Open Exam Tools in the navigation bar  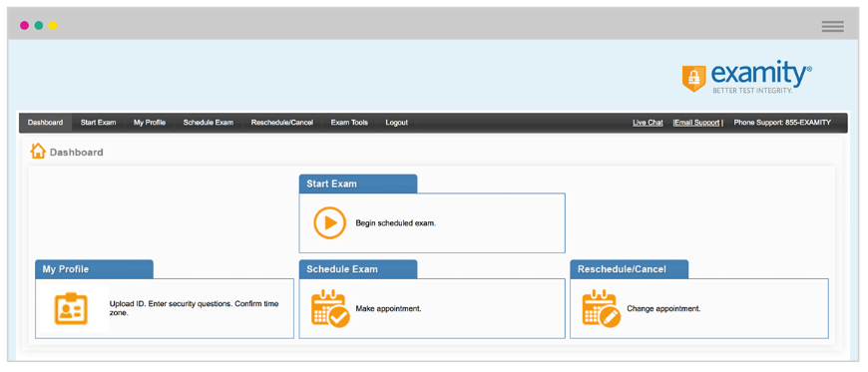tap(349, 123)
